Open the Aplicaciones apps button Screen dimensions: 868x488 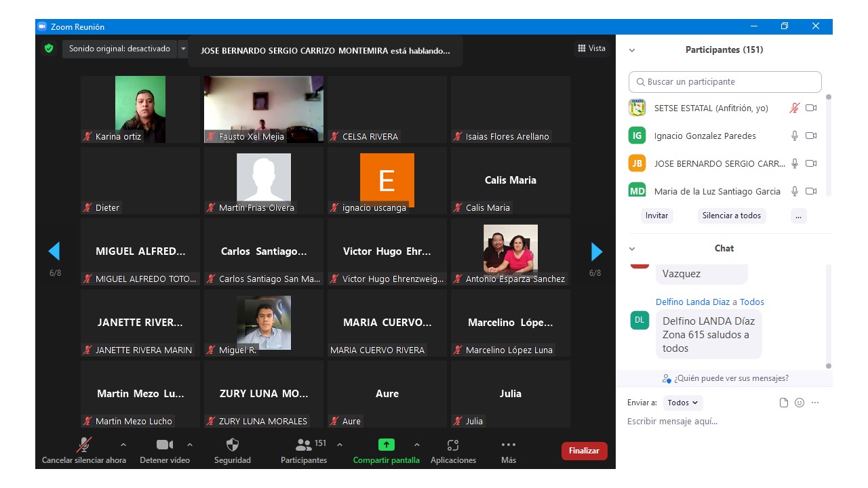(454, 451)
